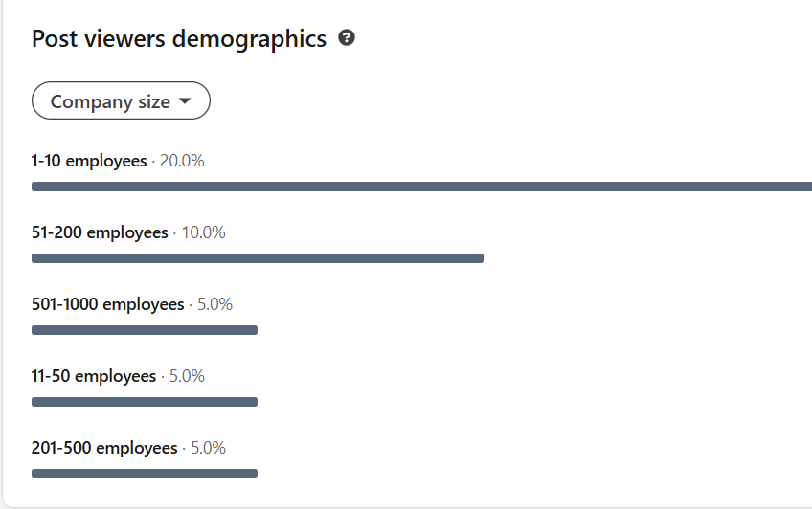
Task: Click the 1-10 employees progress bar
Action: (421, 187)
